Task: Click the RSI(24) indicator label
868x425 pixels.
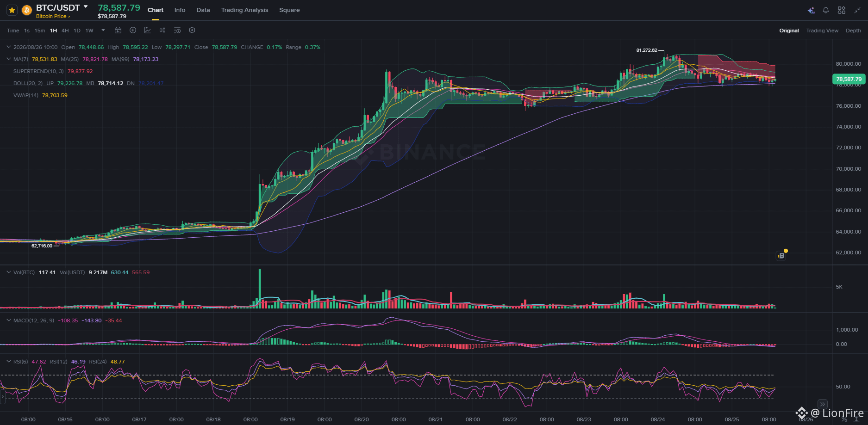Action: pos(98,362)
